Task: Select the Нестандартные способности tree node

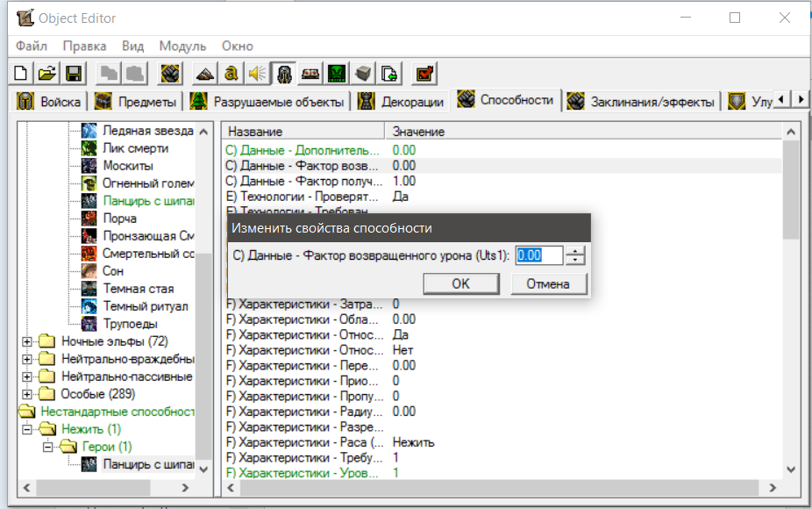Action: [x=118, y=412]
